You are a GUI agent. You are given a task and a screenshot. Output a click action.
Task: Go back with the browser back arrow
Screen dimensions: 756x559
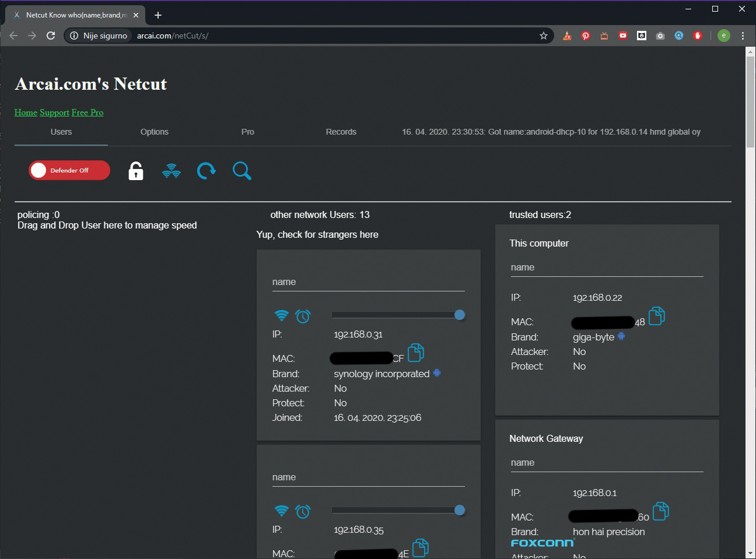point(13,36)
